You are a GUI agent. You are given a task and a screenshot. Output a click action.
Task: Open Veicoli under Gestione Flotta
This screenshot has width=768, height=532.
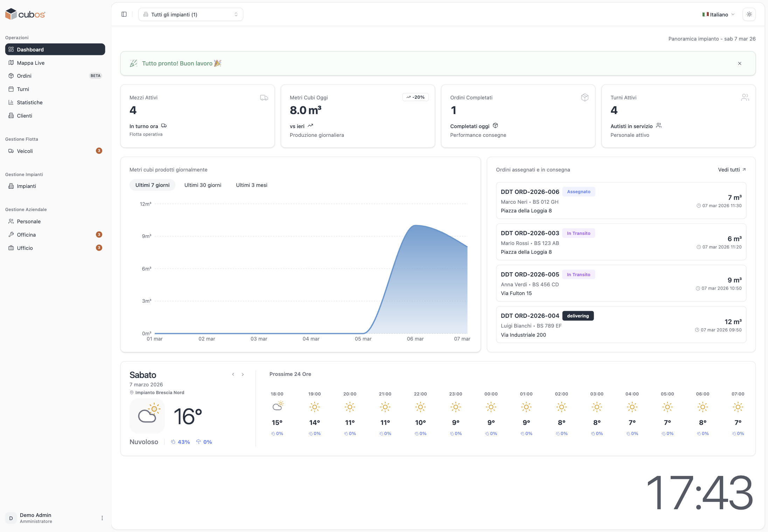pos(25,151)
